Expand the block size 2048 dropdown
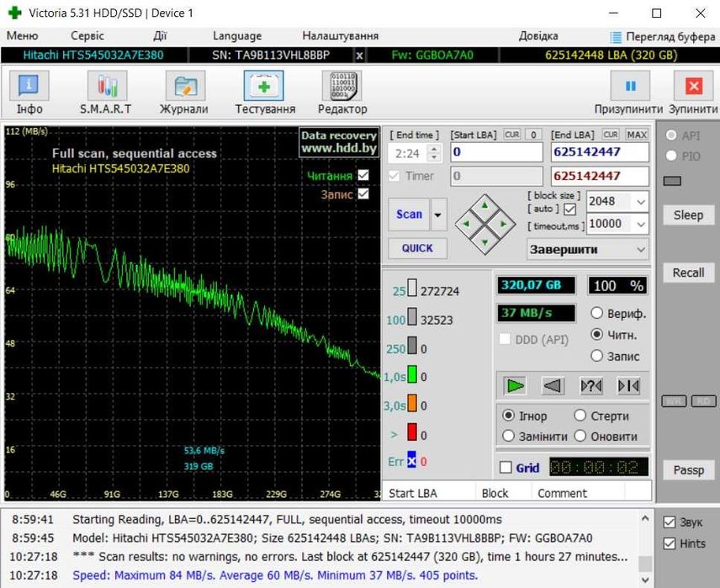Viewport: 720px width, 588px height. click(x=640, y=202)
